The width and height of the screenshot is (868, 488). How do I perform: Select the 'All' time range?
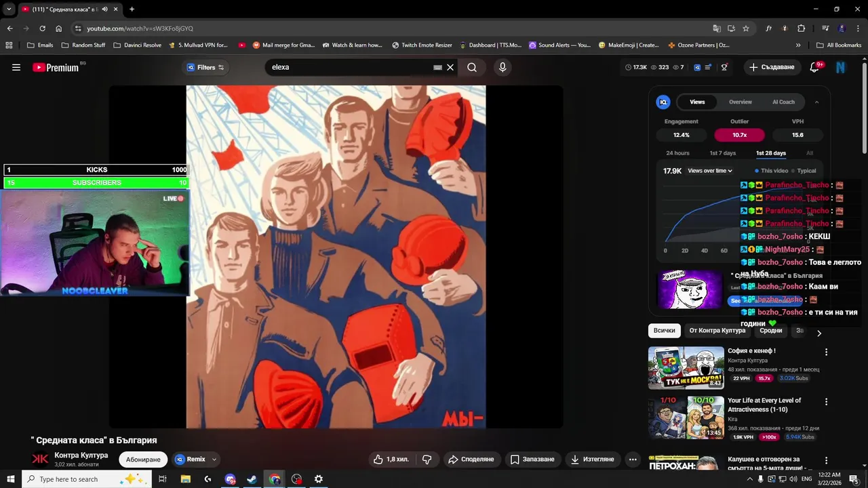point(810,153)
